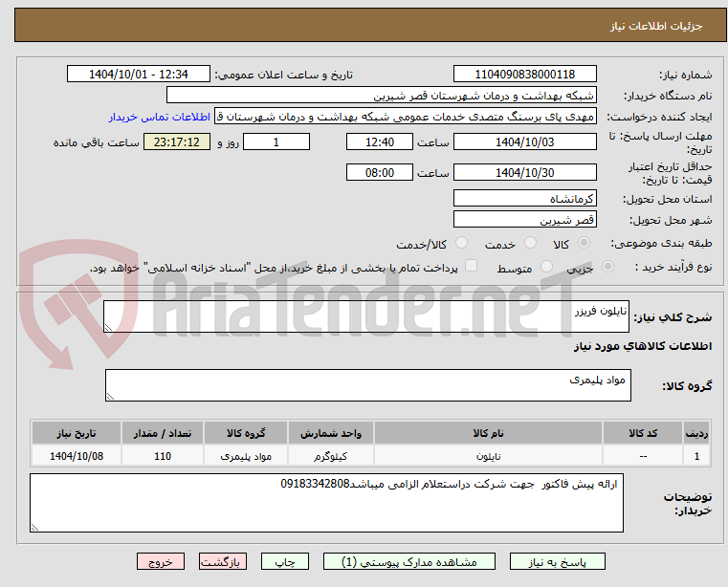
Task: Click the remaining time field 23:17:12
Action: click(x=176, y=142)
